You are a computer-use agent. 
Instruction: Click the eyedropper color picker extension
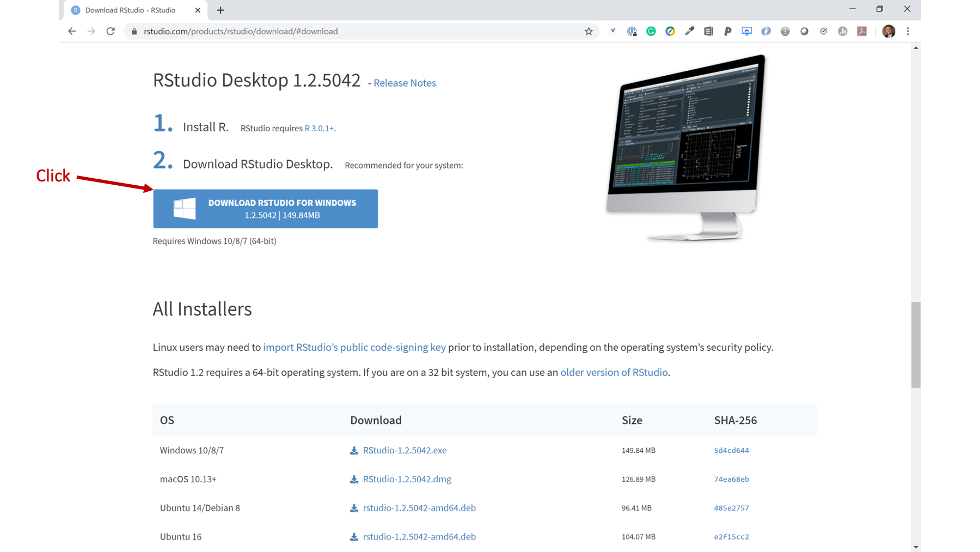[x=689, y=32]
